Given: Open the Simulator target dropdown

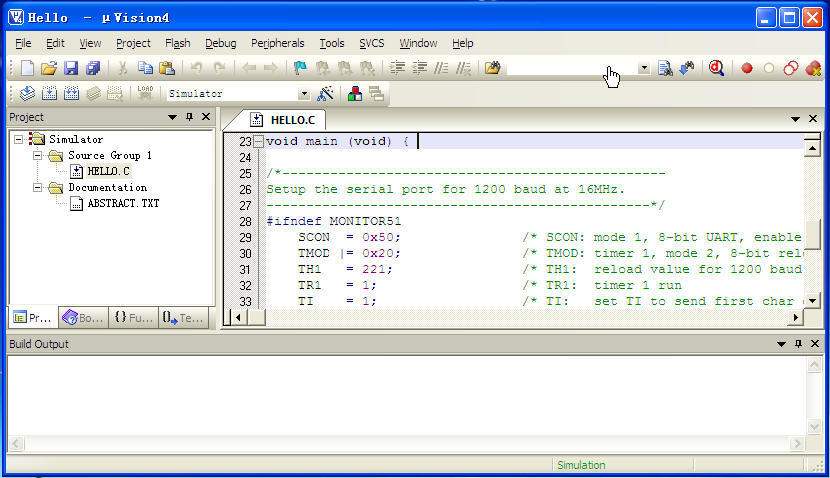Looking at the screenshot, I should 304,94.
